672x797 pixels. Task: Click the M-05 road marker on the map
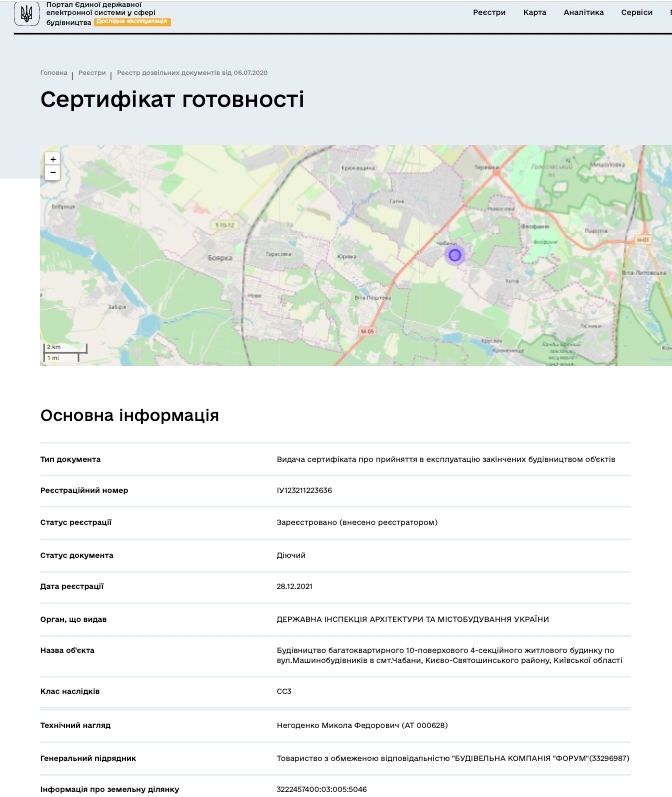pos(367,331)
